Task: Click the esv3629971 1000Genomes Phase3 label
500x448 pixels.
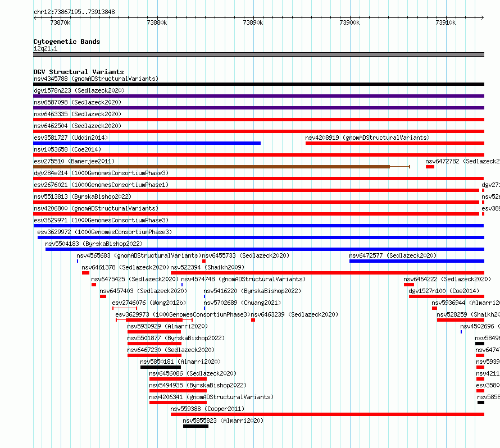Action: [x=101, y=220]
